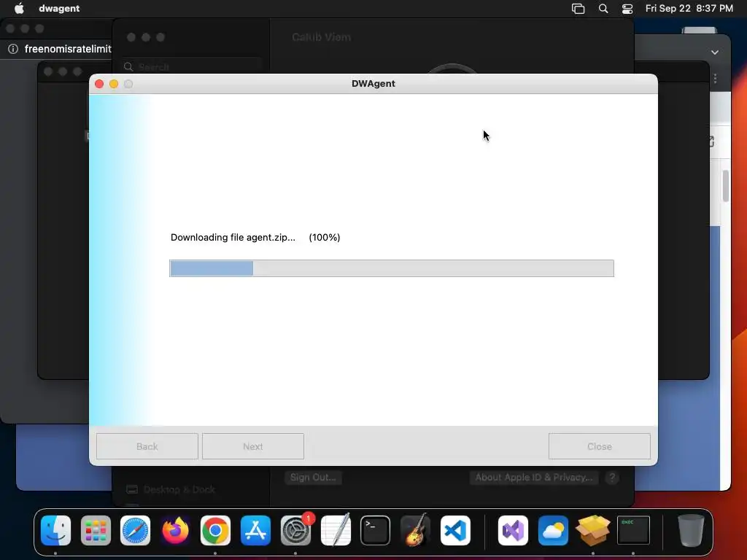Click the Next button in DWAgent

click(x=253, y=446)
